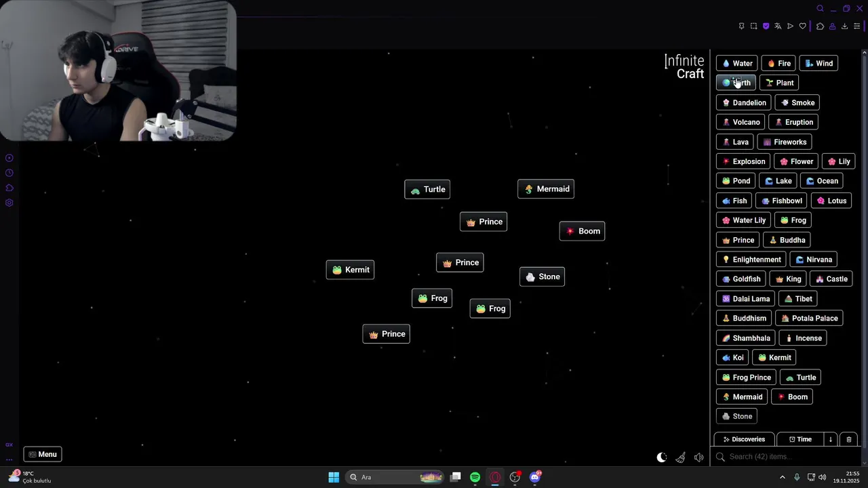Open browser search magnifier icon
The image size is (868, 488).
[820, 9]
